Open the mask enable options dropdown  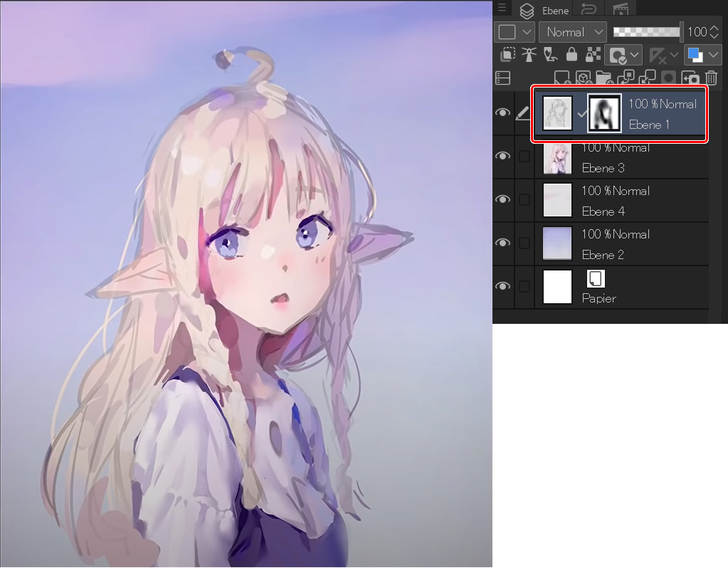coord(635,55)
